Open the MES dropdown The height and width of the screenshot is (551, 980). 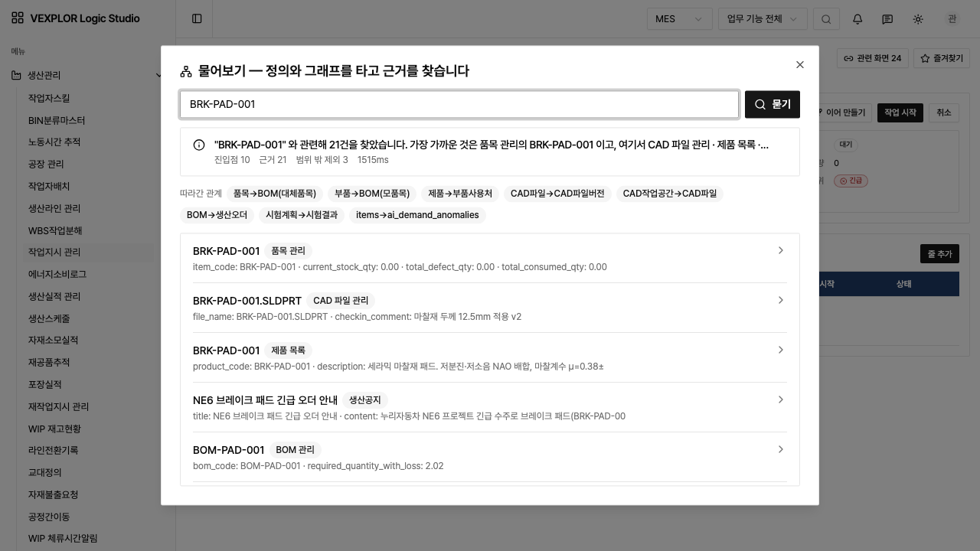pyautogui.click(x=679, y=19)
